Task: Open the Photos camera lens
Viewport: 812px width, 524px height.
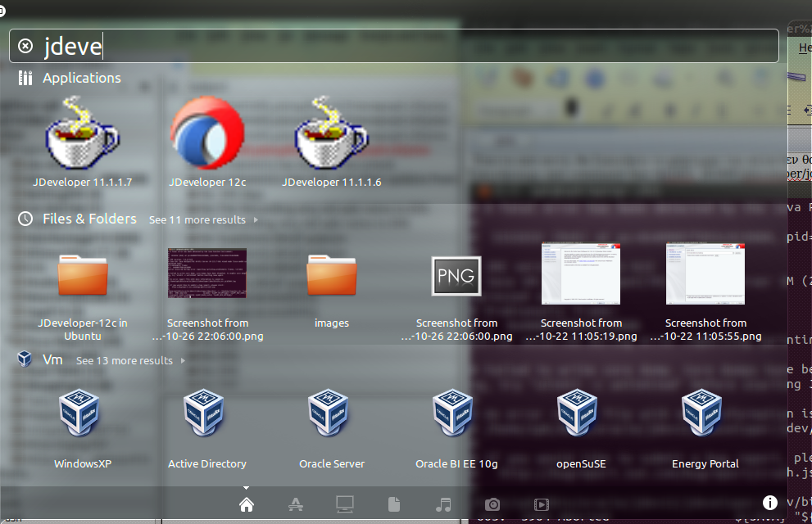Action: [x=492, y=504]
